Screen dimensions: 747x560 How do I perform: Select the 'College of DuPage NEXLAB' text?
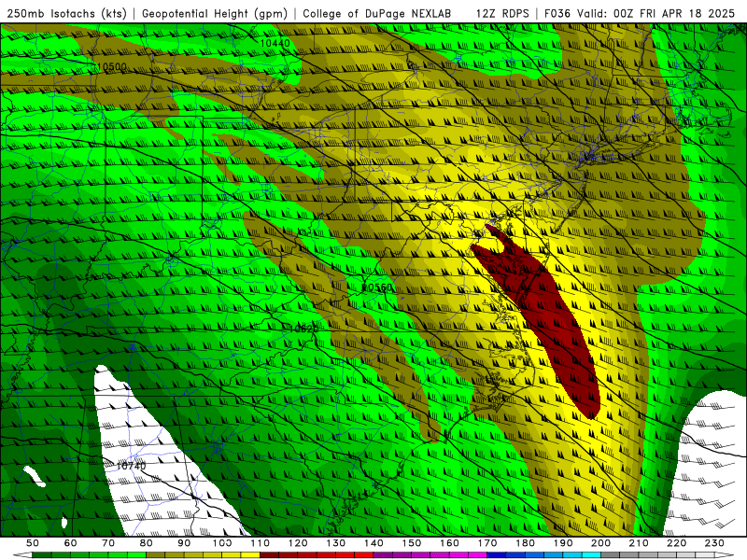(x=377, y=13)
